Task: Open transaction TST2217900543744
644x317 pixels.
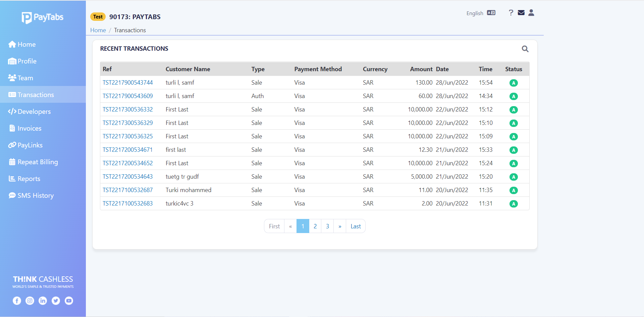Action: [x=127, y=83]
